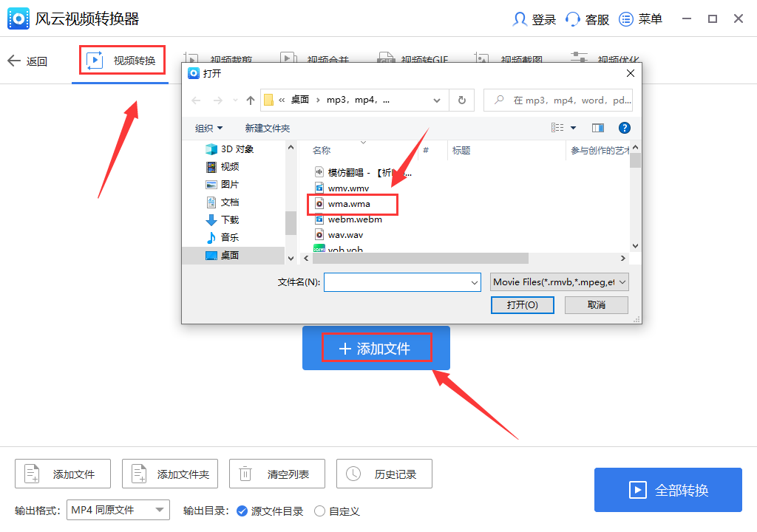Screen dimensions: 757x532
Task: Click 添加文件夹 button
Action: click(170, 474)
